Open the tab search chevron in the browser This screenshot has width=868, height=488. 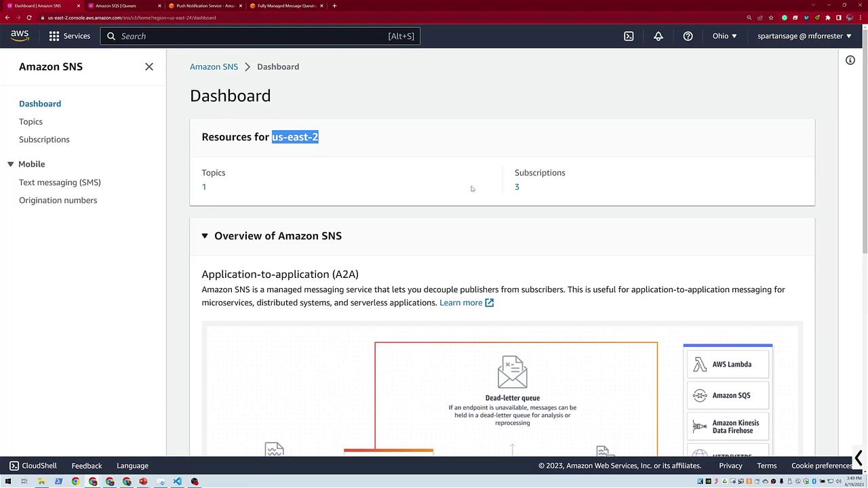pyautogui.click(x=813, y=5)
